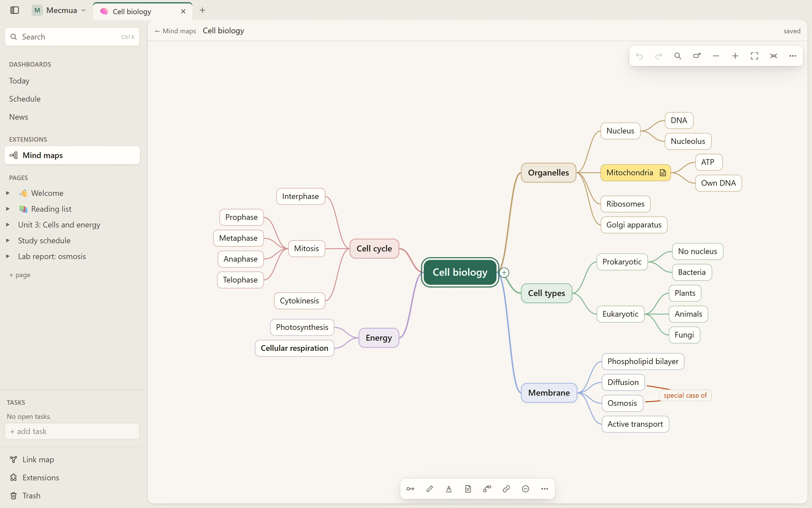Open the News dashboard
The width and height of the screenshot is (812, 508).
pyautogui.click(x=18, y=117)
